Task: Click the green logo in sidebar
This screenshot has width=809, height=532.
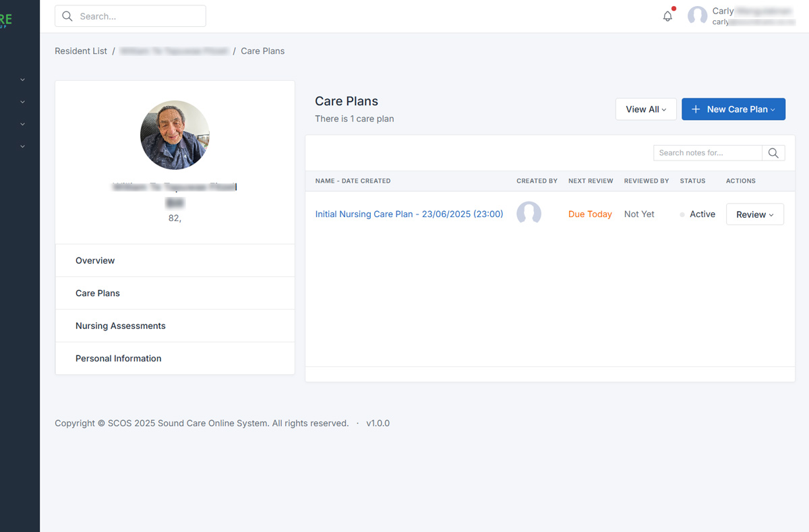Action: [x=6, y=20]
